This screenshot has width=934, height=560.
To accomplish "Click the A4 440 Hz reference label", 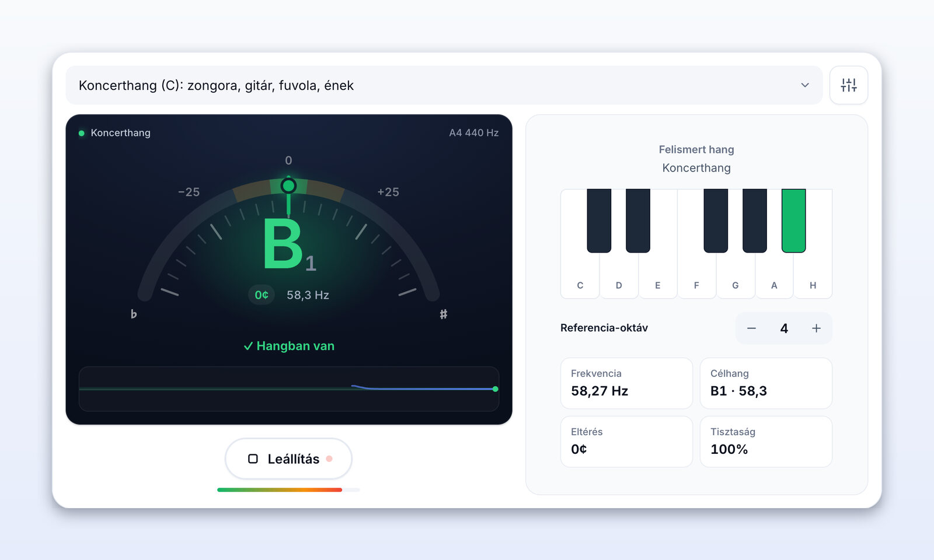I will [x=473, y=133].
